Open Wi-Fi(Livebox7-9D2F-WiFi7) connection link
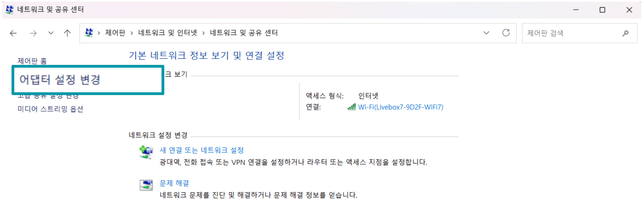This screenshot has height=221, width=644. (x=400, y=107)
